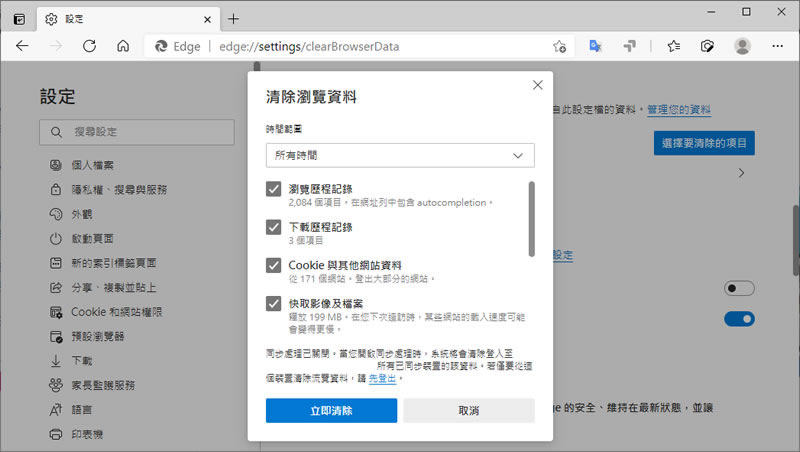Open the Collections icon in toolbar

tap(707, 46)
